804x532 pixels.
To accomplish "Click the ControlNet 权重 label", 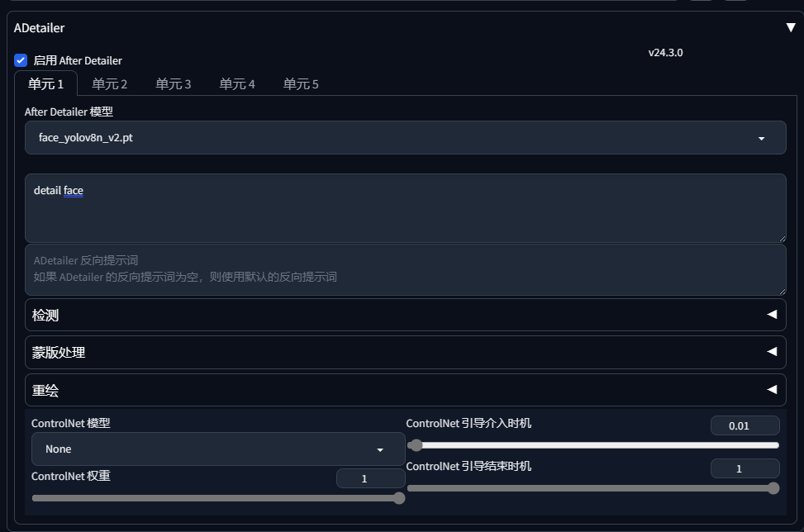I will point(71,476).
